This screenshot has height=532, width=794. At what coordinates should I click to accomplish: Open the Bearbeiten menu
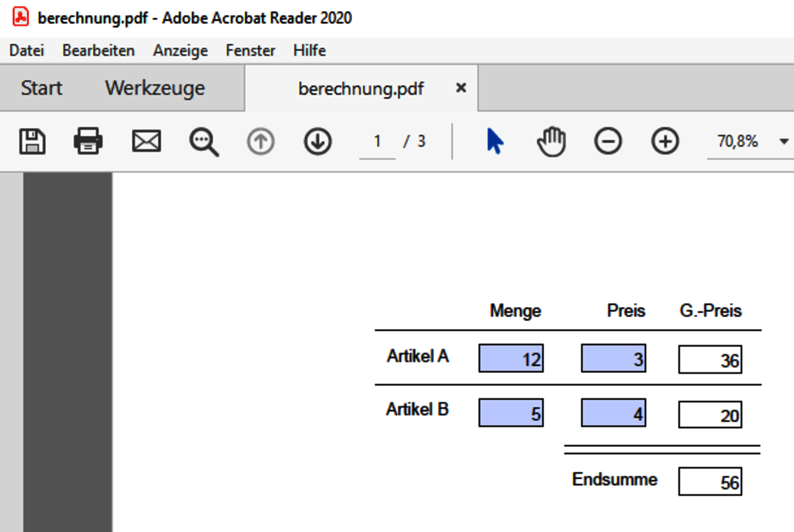point(98,50)
